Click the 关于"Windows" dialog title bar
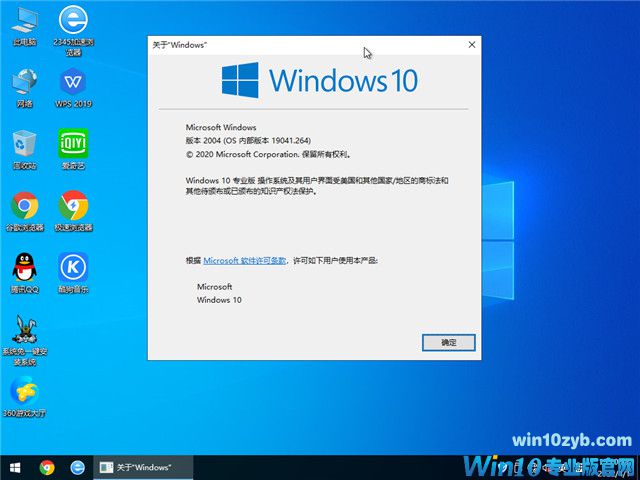 click(300, 45)
